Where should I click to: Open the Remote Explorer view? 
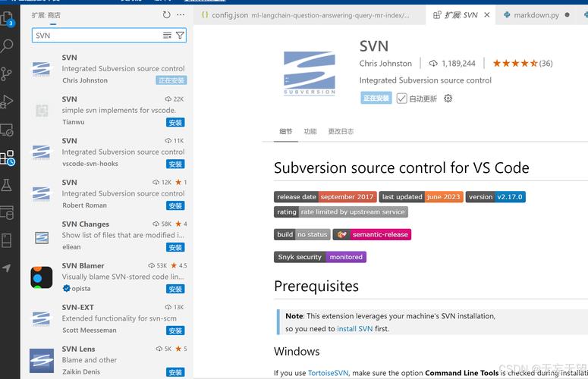point(7,130)
